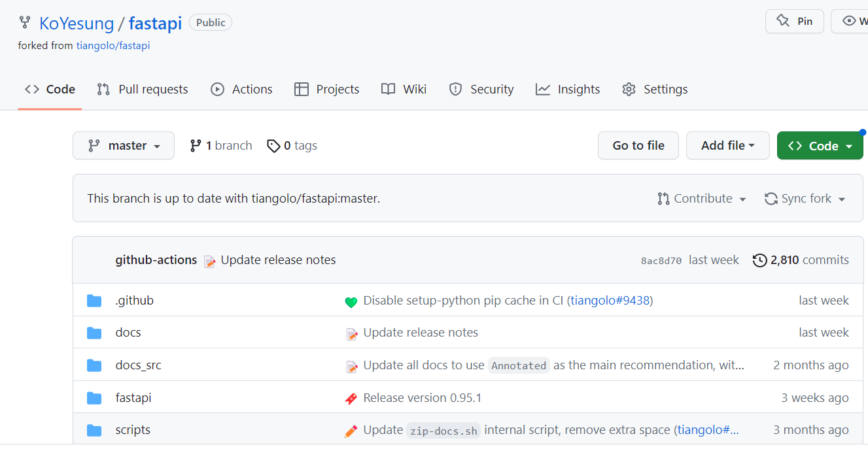Open the tiangolo#9438 pull request link
The image size is (868, 449).
(610, 301)
